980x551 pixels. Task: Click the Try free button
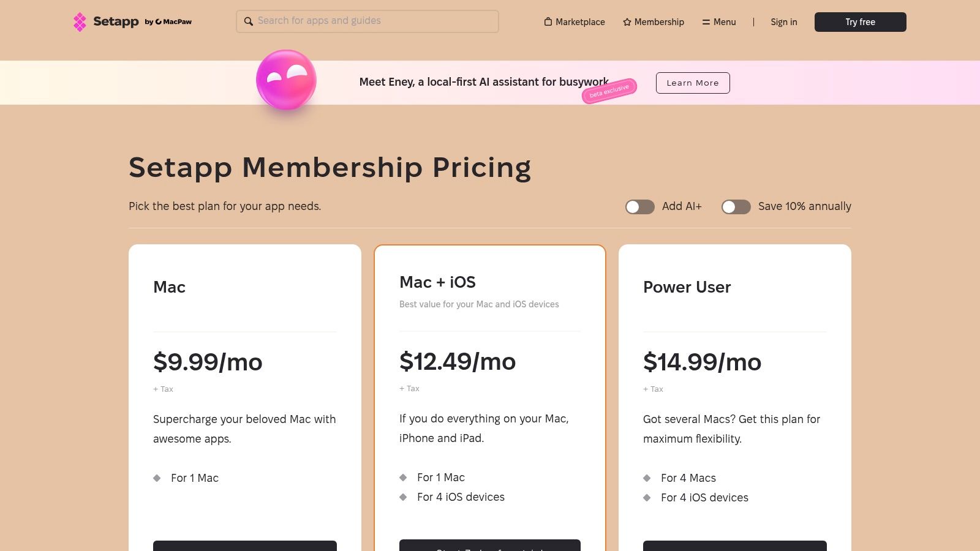point(860,21)
